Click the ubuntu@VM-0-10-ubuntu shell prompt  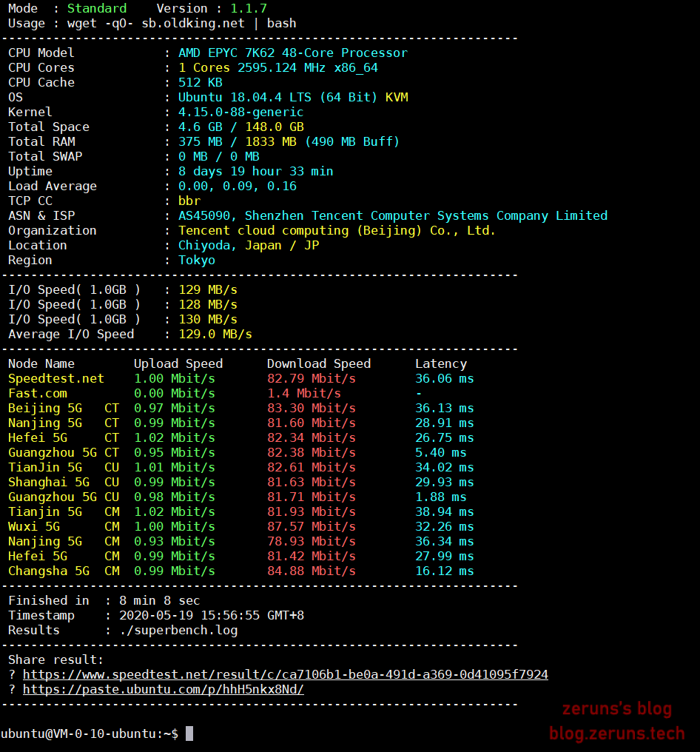[x=89, y=733]
